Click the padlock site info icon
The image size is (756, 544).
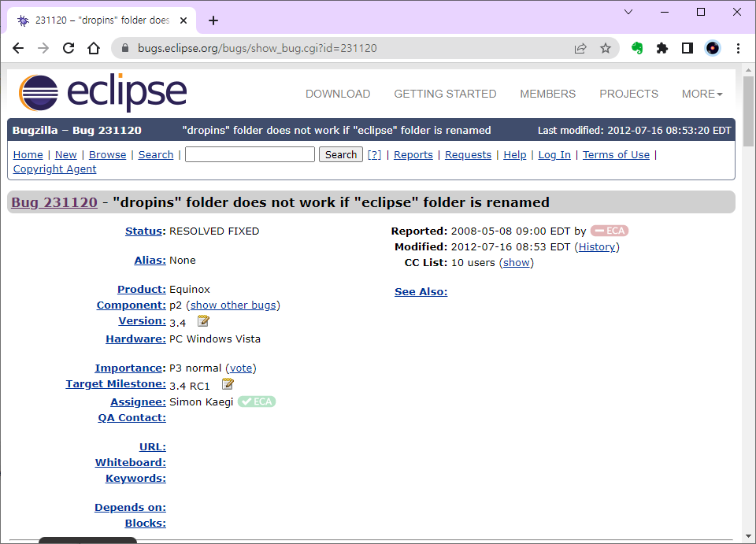pos(125,48)
